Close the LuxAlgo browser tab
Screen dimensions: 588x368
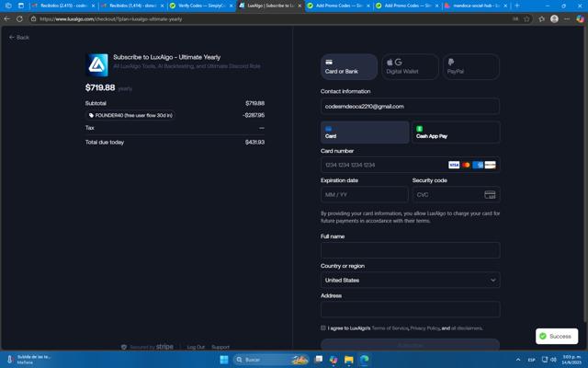[300, 6]
